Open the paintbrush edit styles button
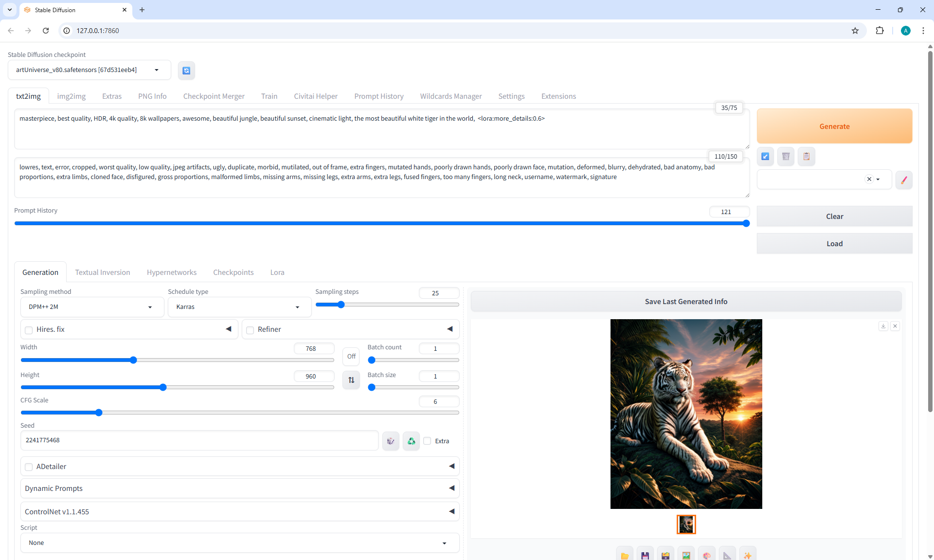Viewport: 934px width, 560px height. click(x=904, y=180)
